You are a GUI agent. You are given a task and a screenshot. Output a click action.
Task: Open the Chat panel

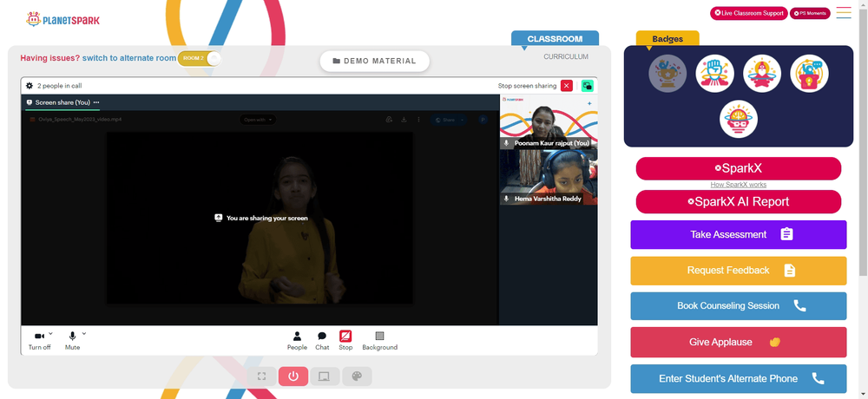[322, 340]
